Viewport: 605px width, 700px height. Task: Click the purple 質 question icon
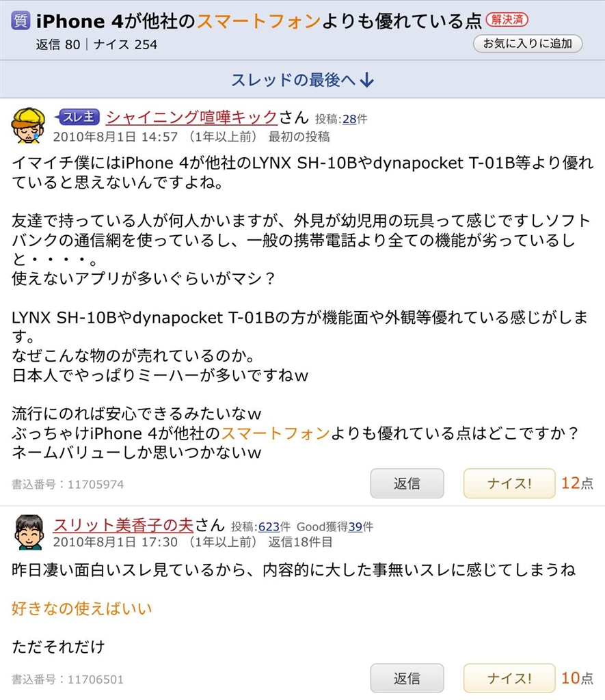click(x=21, y=21)
